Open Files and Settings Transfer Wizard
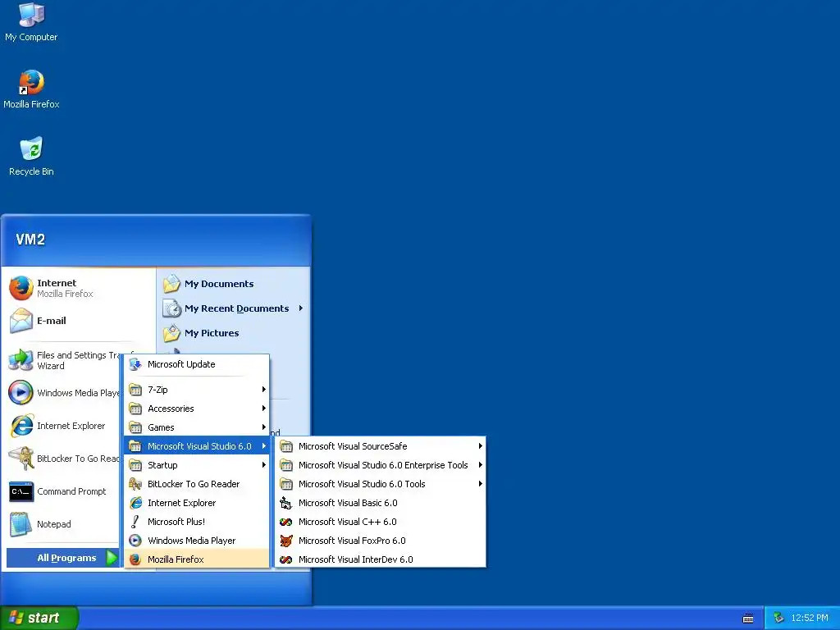 point(63,361)
